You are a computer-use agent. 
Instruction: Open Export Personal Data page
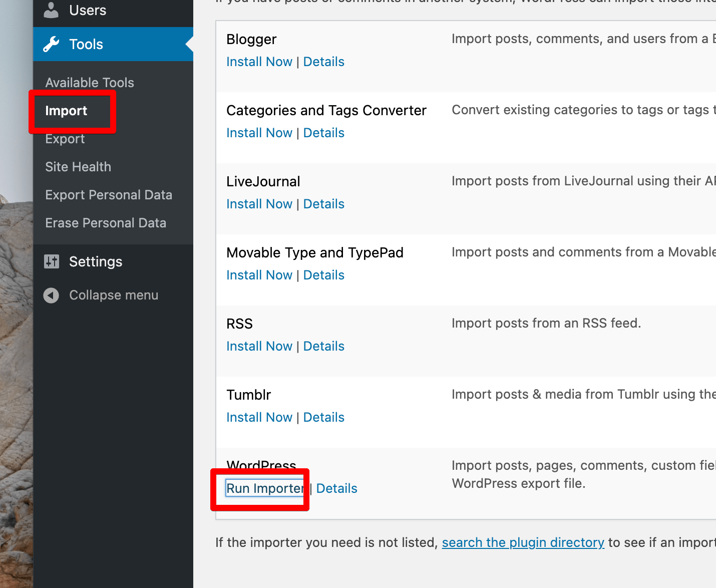[x=109, y=195]
